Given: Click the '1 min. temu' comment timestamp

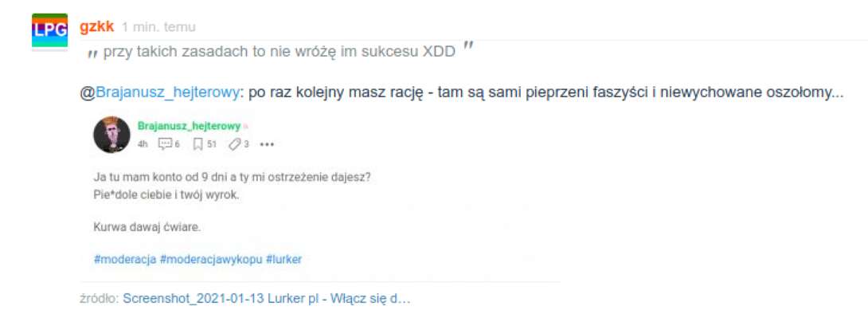Looking at the screenshot, I should pos(158,26).
